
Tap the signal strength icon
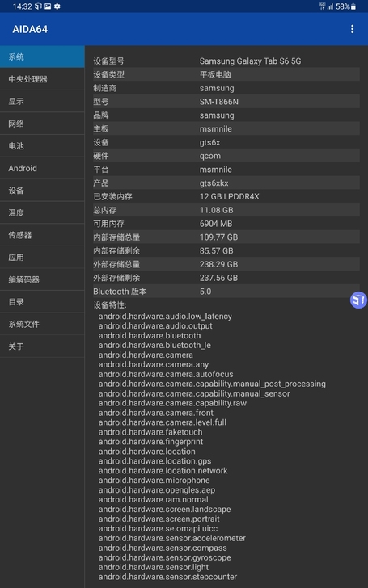click(331, 6)
